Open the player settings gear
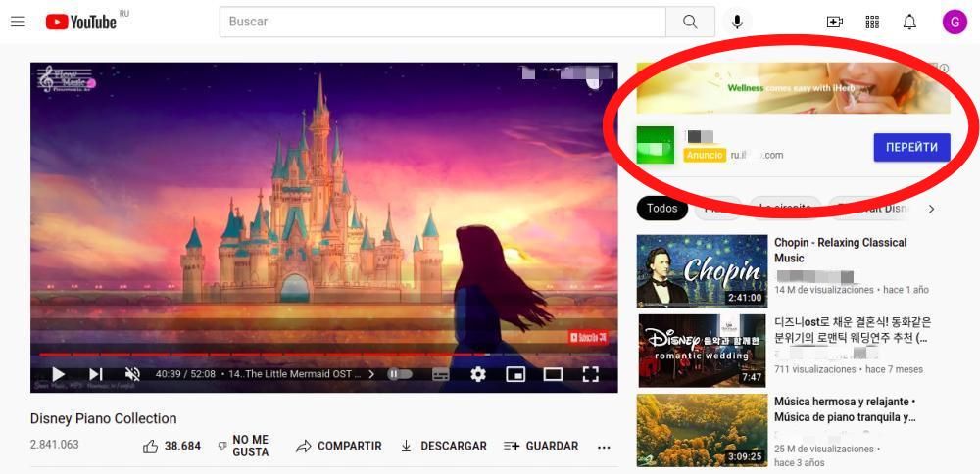The height and width of the screenshot is (474, 980). (x=478, y=374)
